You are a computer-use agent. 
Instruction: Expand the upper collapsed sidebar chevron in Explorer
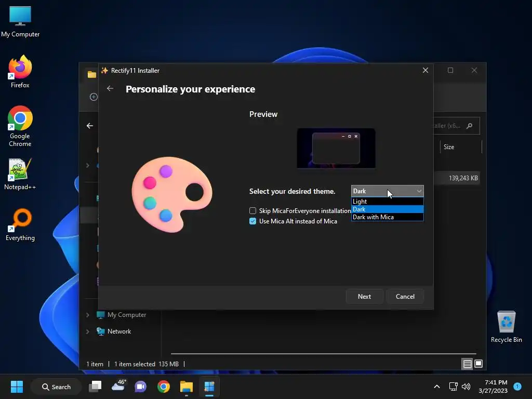pos(87,165)
